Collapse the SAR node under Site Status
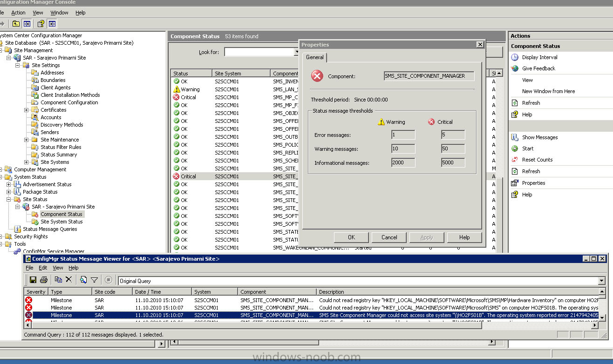The height and width of the screenshot is (364, 613). point(18,207)
